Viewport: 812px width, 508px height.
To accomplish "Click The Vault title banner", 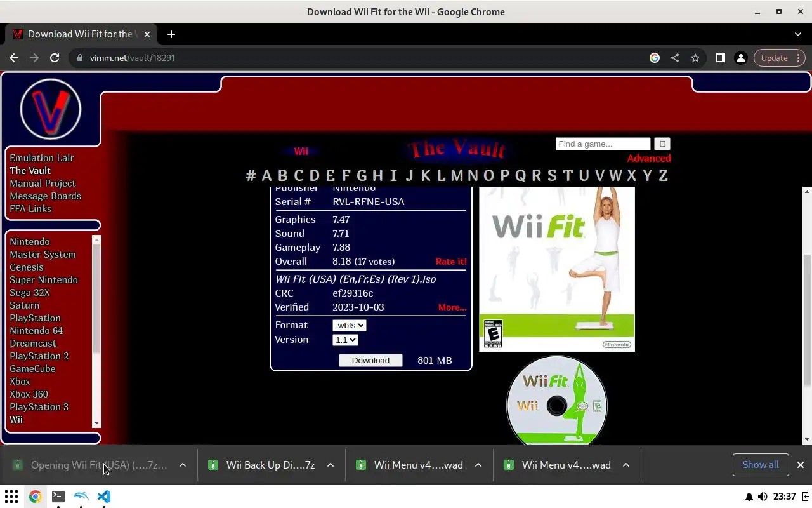I will [457, 149].
